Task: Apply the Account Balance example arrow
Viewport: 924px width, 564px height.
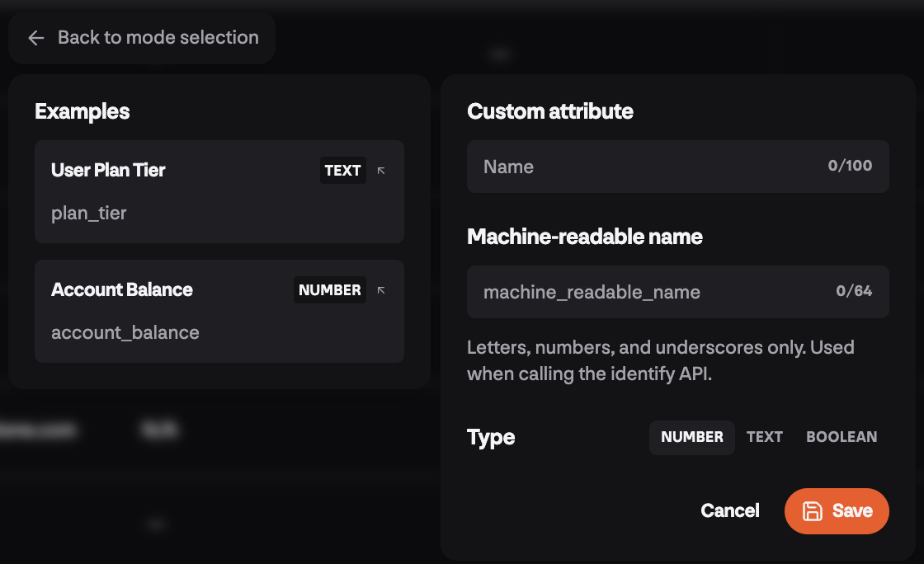Action: [x=381, y=290]
